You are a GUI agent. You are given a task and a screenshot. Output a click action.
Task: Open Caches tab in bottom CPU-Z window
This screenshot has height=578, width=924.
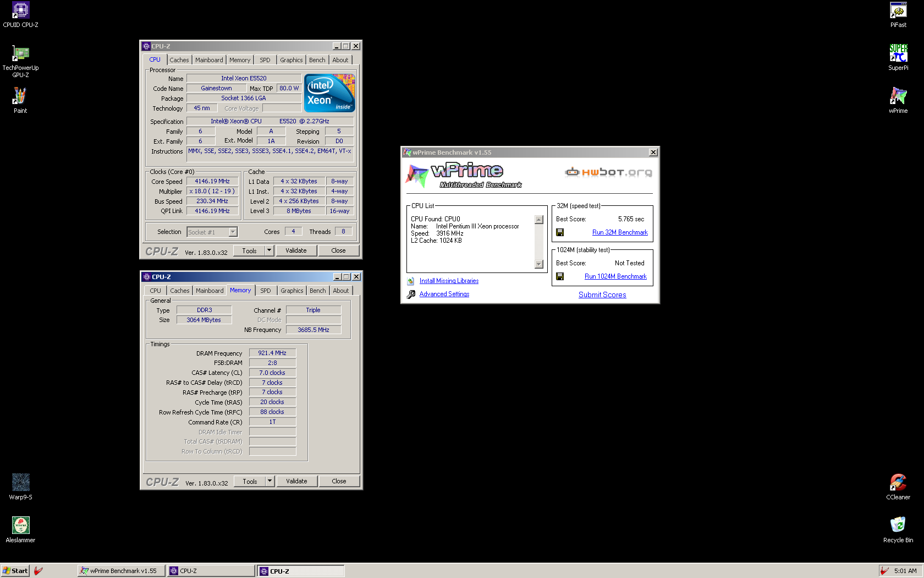[180, 291]
